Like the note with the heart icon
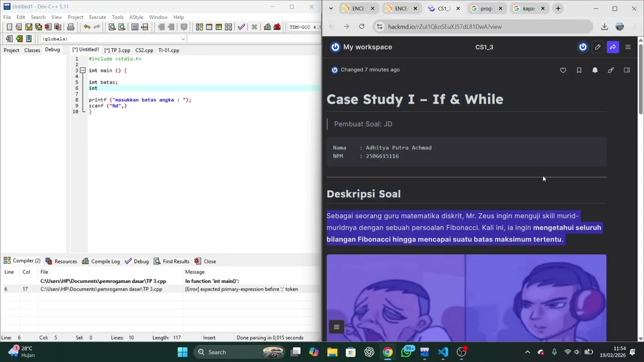 (563, 70)
